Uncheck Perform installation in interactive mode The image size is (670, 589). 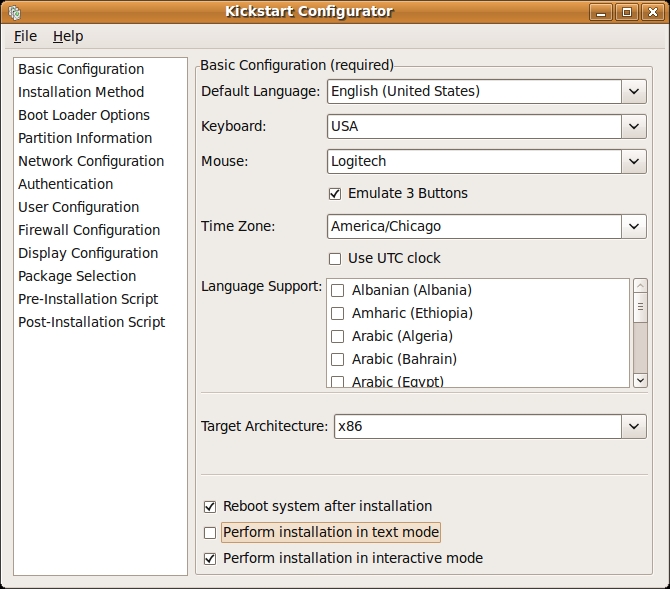pos(210,558)
